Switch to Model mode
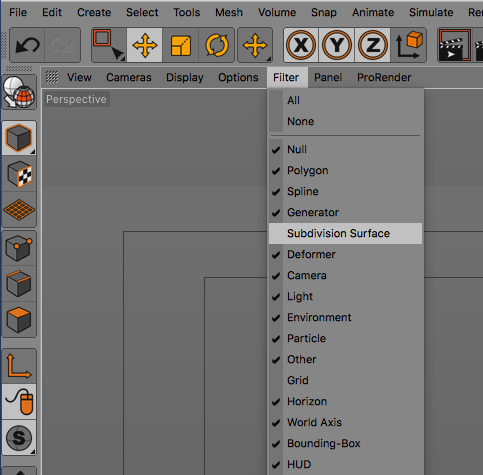This screenshot has width=483, height=475. point(19,138)
